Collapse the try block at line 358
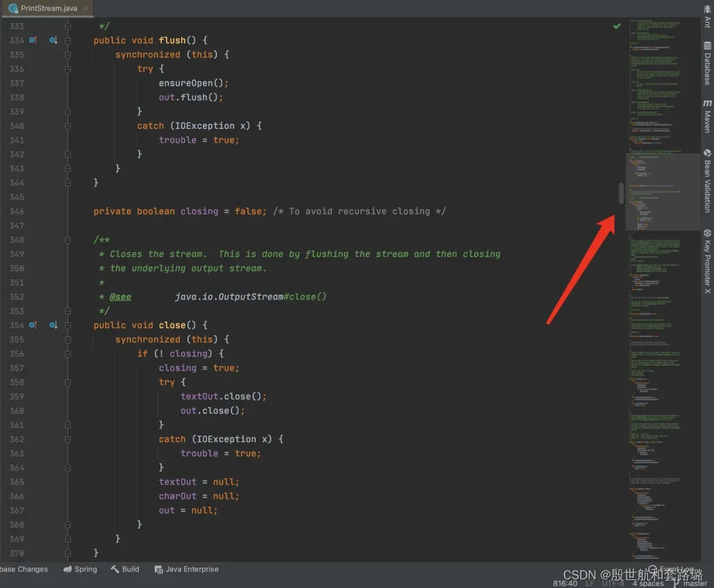 pyautogui.click(x=68, y=383)
